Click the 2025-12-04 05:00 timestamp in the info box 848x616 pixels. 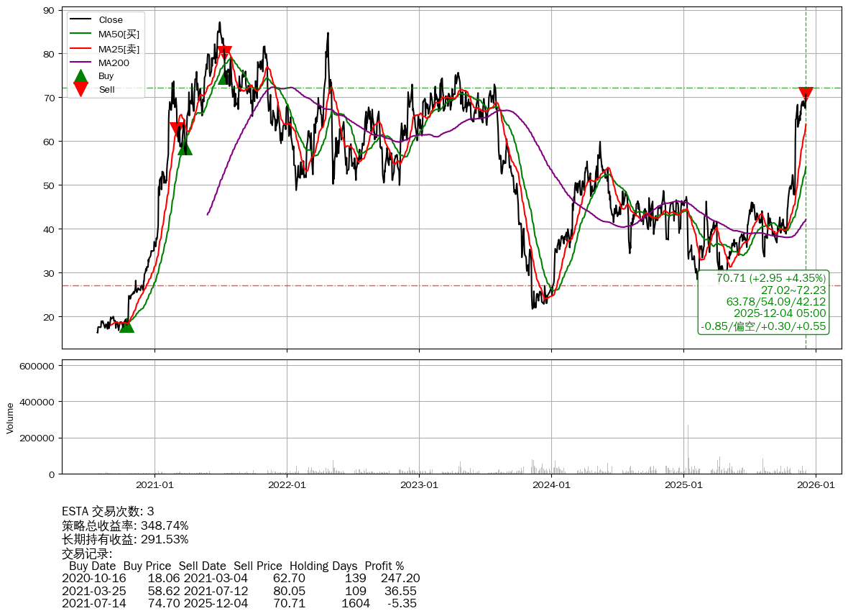click(779, 313)
